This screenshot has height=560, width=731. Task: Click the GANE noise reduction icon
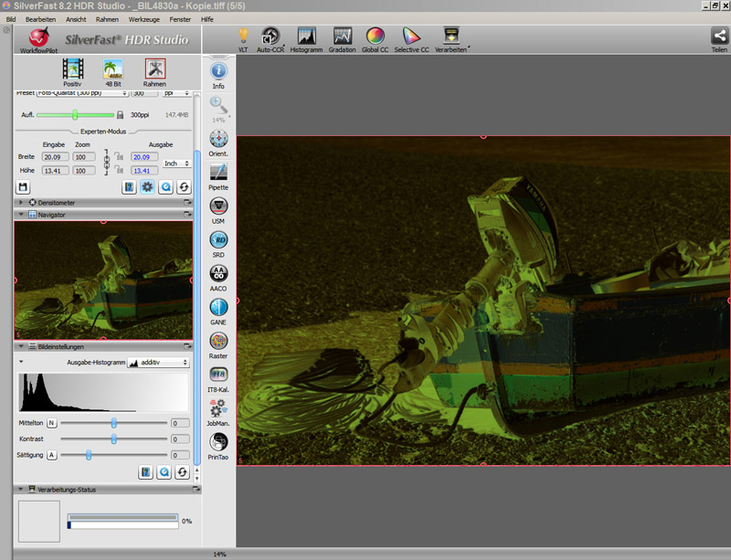tap(218, 307)
